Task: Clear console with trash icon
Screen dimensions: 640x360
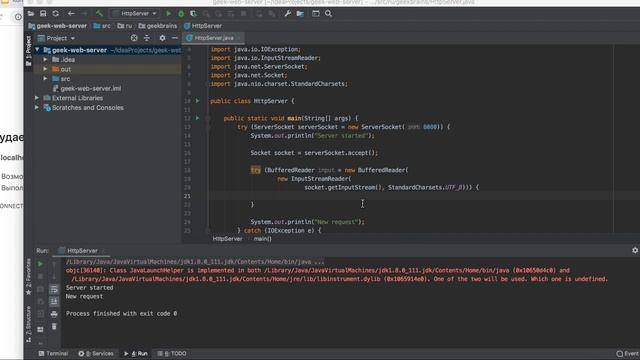Action: pyautogui.click(x=54, y=327)
